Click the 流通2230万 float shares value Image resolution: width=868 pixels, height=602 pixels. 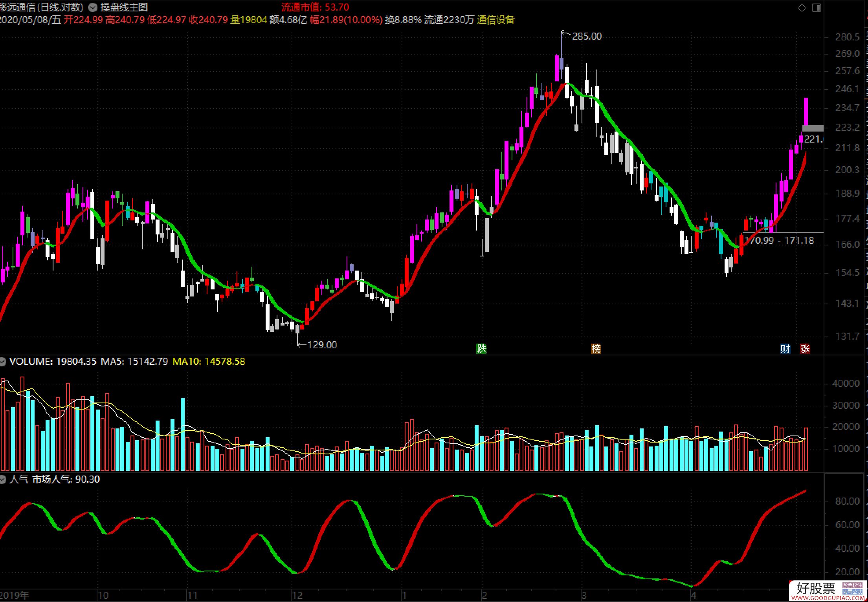pos(450,20)
